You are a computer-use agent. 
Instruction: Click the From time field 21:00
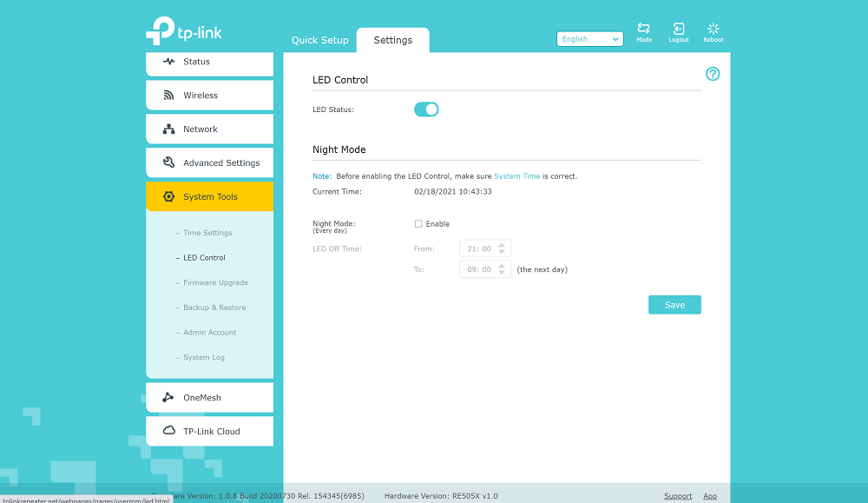tap(485, 248)
